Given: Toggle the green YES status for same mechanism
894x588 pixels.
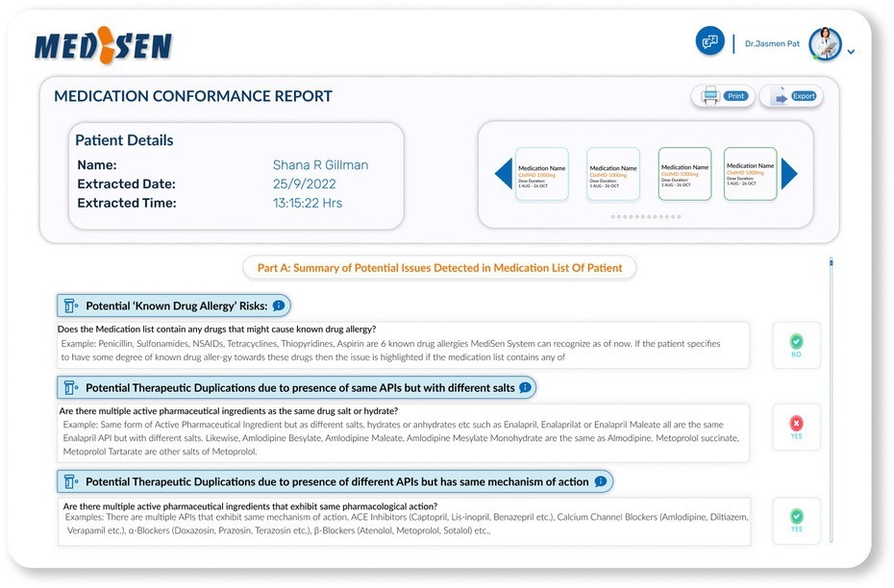Looking at the screenshot, I should 796,521.
